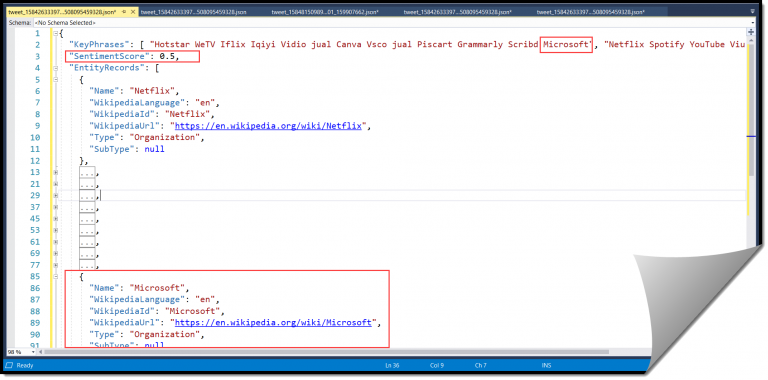Image resolution: width=768 pixels, height=380 pixels.
Task: Click the horizontal scrollbar left arrow
Action: point(41,352)
